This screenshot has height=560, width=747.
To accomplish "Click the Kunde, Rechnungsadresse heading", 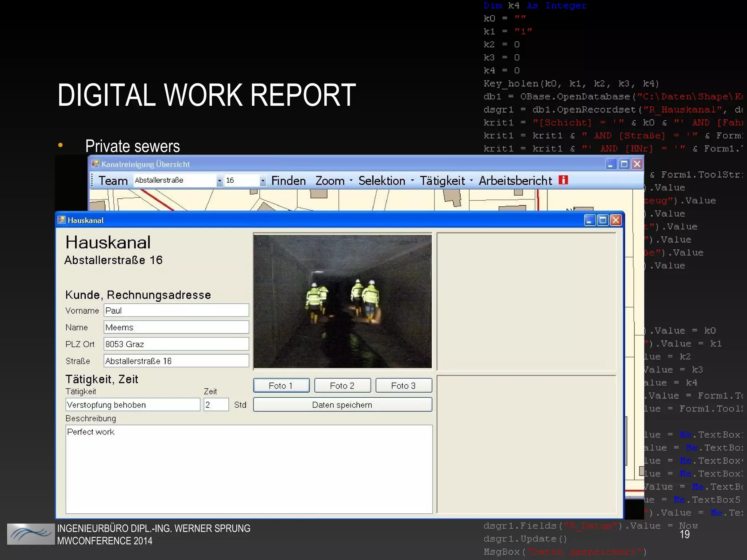I will [x=138, y=295].
